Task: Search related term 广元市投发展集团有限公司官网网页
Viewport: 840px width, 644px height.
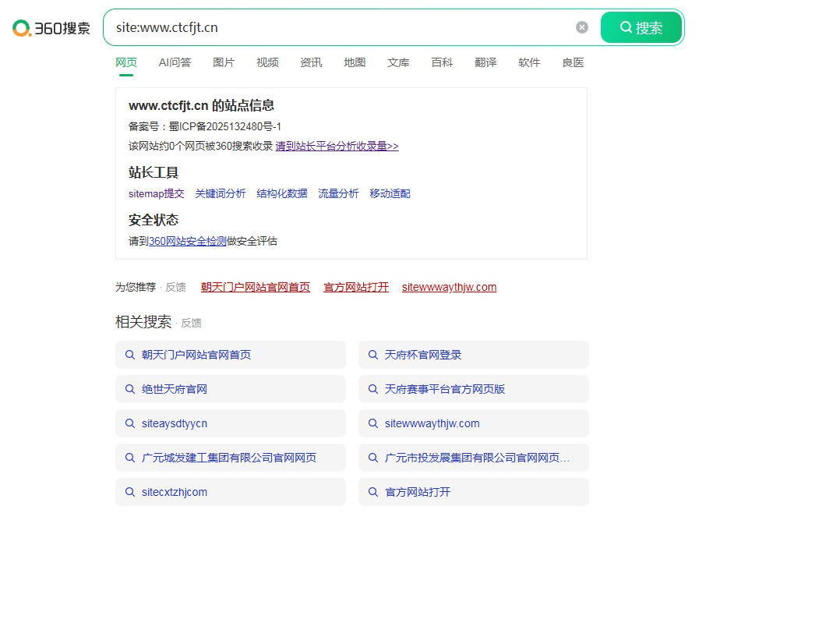Action: click(474, 458)
